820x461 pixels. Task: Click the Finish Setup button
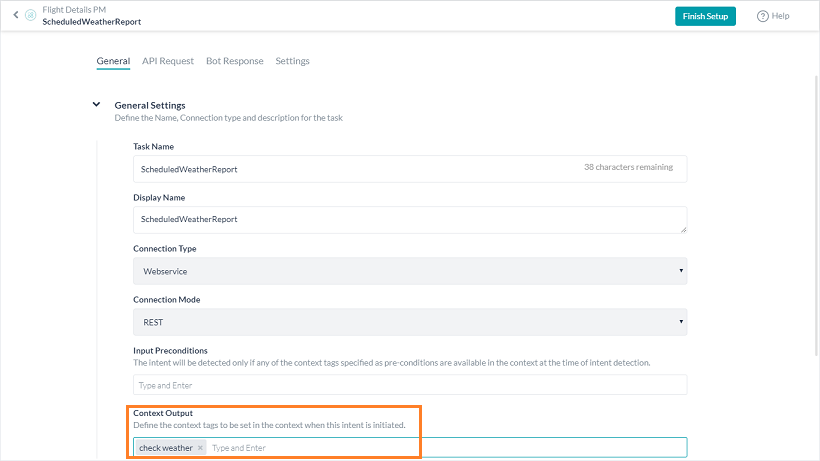[x=705, y=16]
